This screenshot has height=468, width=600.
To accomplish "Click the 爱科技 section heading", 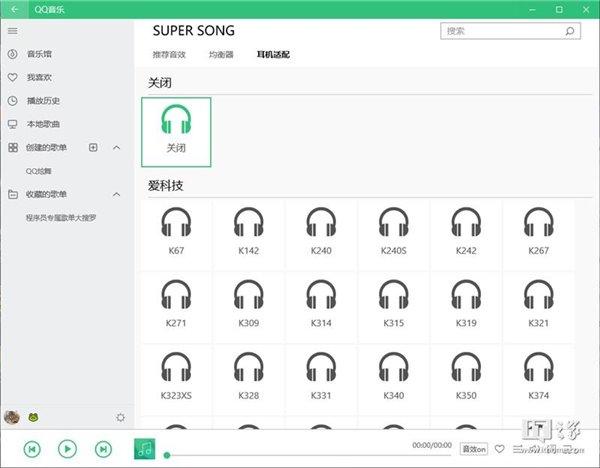I will [x=166, y=186].
